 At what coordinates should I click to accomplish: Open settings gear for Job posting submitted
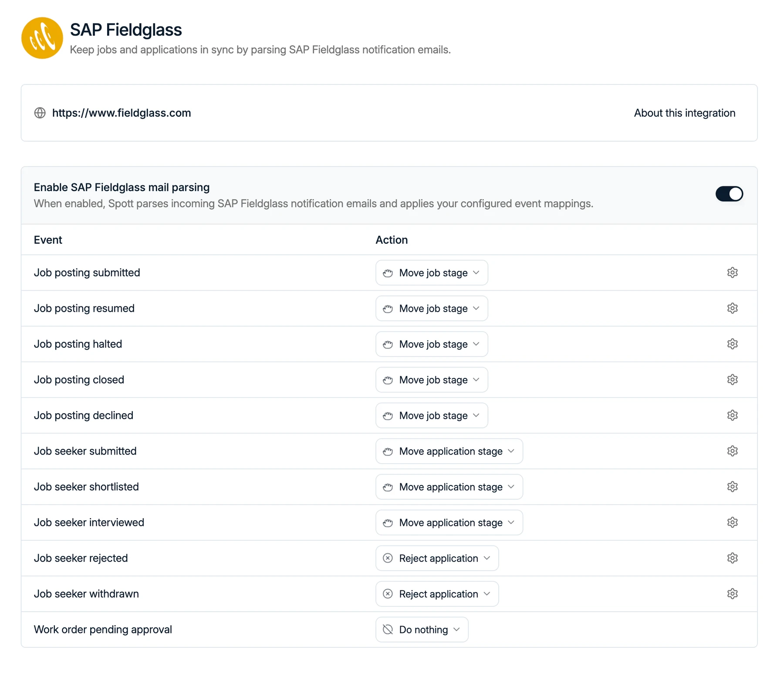732,273
